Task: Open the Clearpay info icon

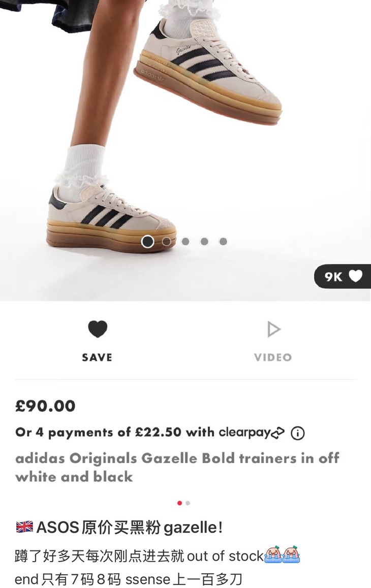Action: point(297,433)
